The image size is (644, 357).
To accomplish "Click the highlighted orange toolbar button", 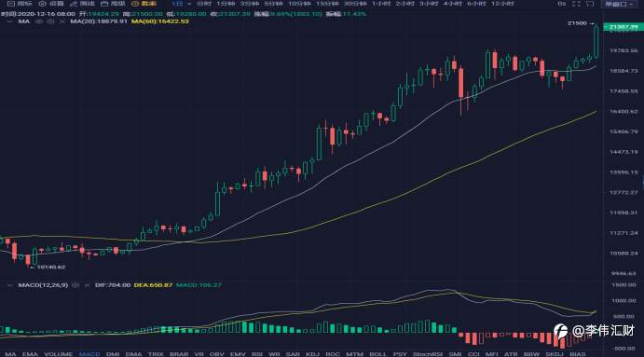I will (x=144, y=4).
